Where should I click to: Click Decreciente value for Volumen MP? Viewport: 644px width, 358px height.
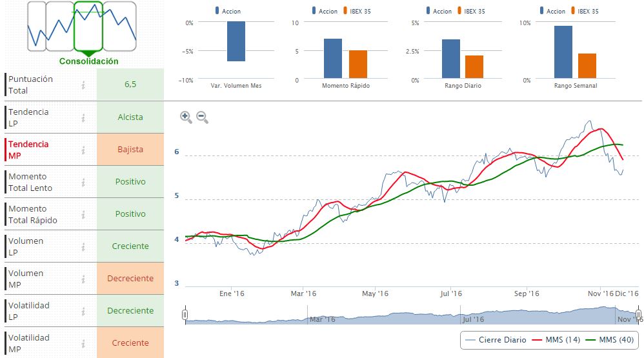tap(130, 279)
